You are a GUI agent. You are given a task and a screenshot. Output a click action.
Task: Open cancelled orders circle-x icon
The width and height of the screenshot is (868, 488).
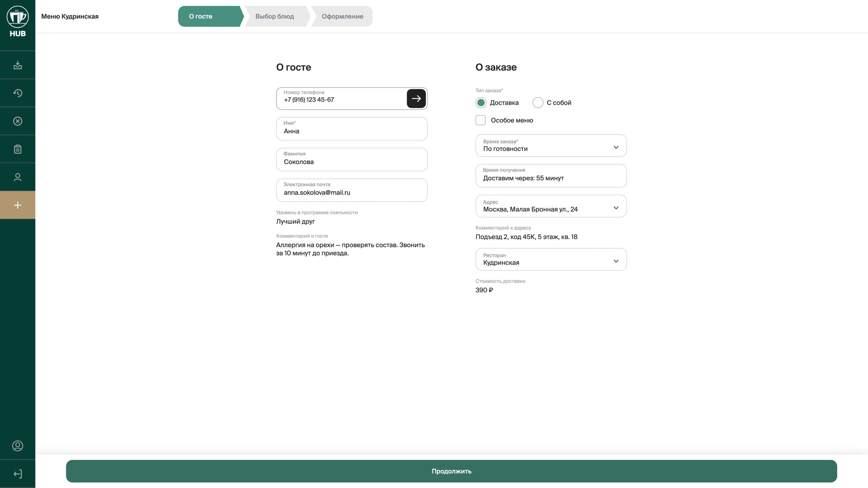coord(18,121)
